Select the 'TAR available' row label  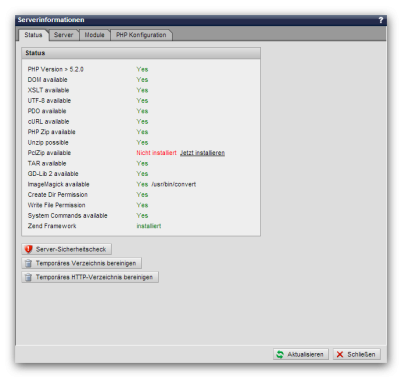pos(47,163)
